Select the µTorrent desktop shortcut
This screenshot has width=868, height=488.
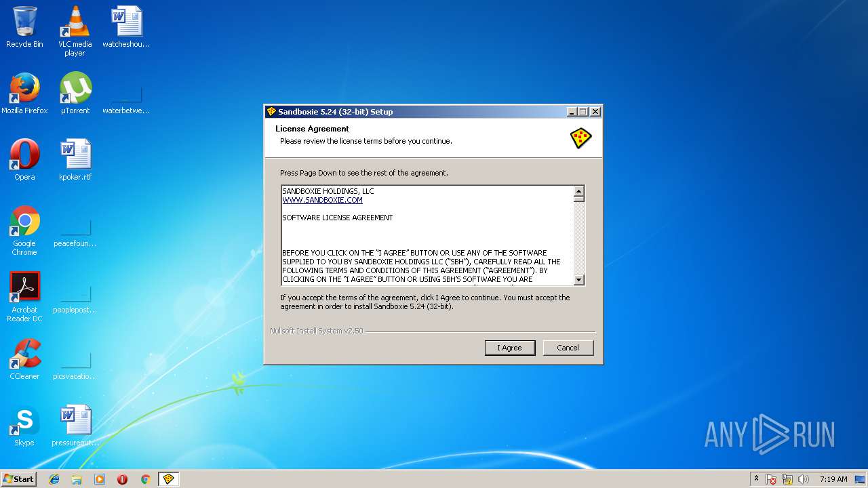75,94
